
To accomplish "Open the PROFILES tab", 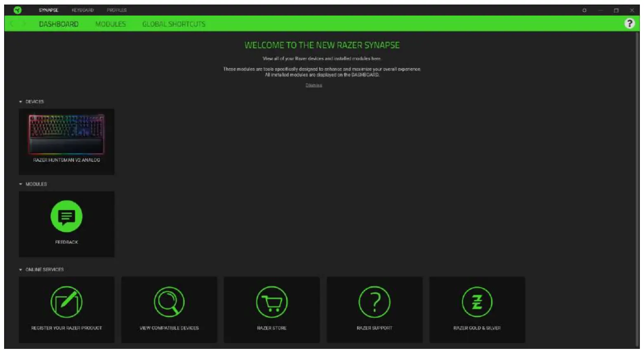I will (x=117, y=9).
